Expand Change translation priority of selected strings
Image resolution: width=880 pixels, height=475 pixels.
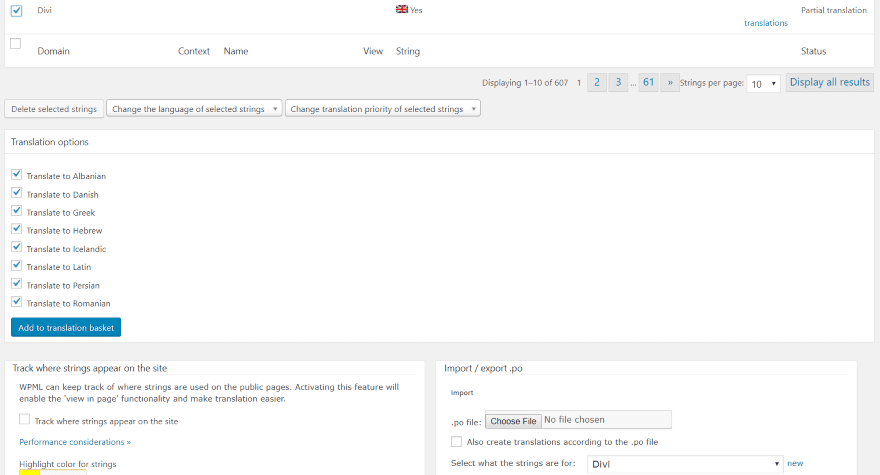(x=382, y=108)
